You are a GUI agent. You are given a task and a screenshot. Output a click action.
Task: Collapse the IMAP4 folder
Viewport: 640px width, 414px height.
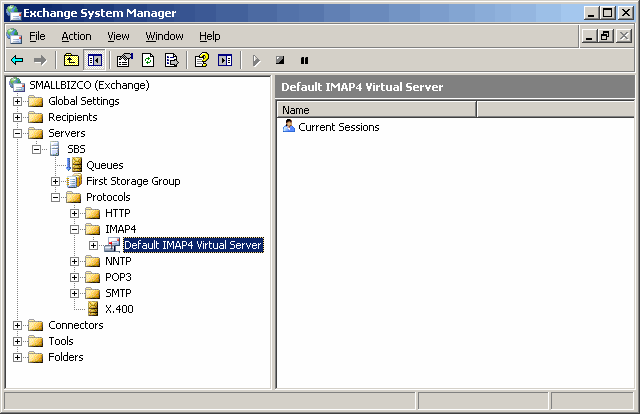pos(74,229)
